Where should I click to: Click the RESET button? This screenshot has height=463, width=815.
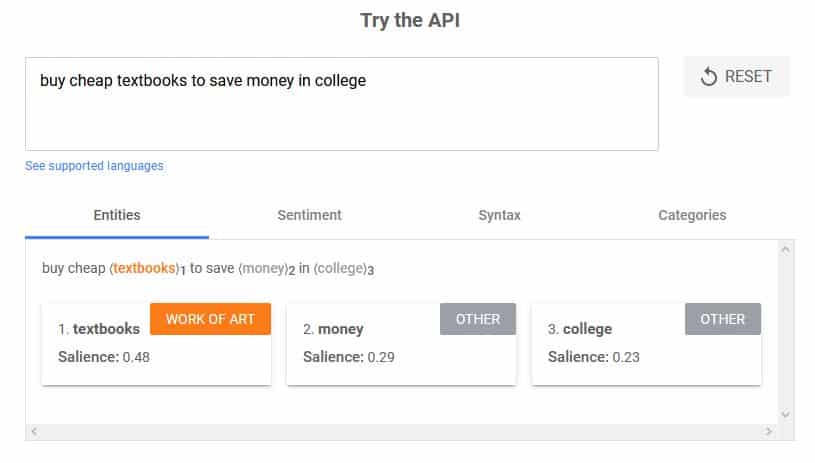(x=736, y=77)
